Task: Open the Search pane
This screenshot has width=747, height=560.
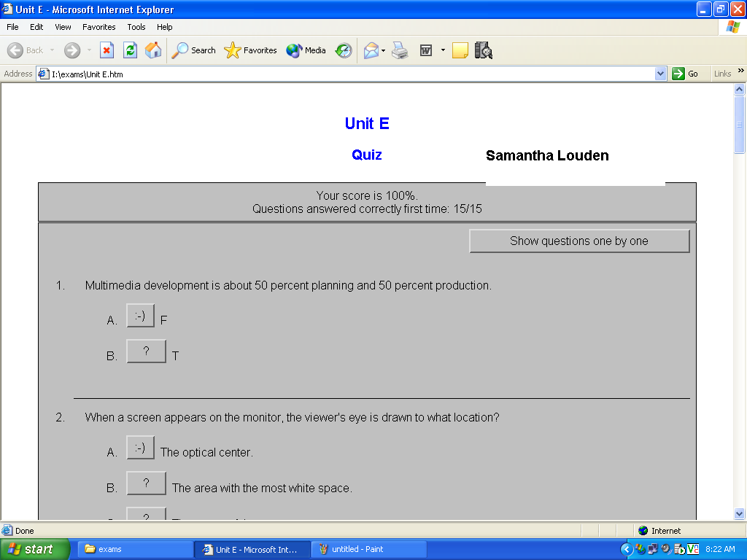Action: (194, 50)
